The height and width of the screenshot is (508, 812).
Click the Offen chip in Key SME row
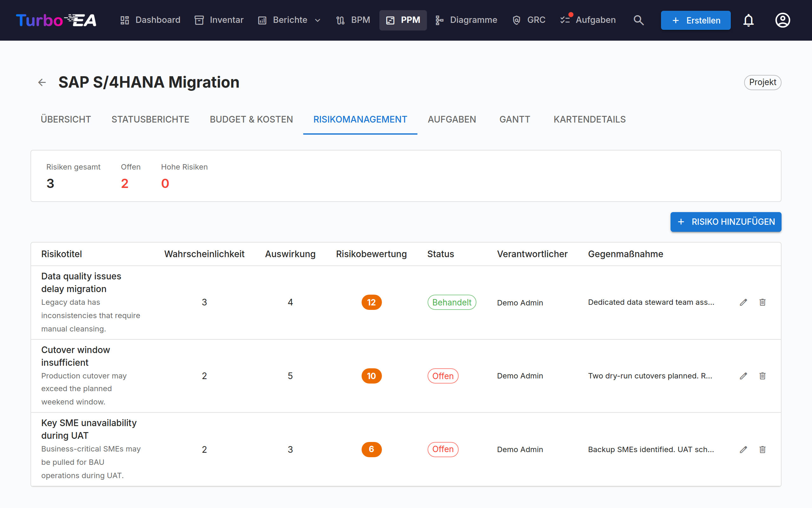point(443,450)
